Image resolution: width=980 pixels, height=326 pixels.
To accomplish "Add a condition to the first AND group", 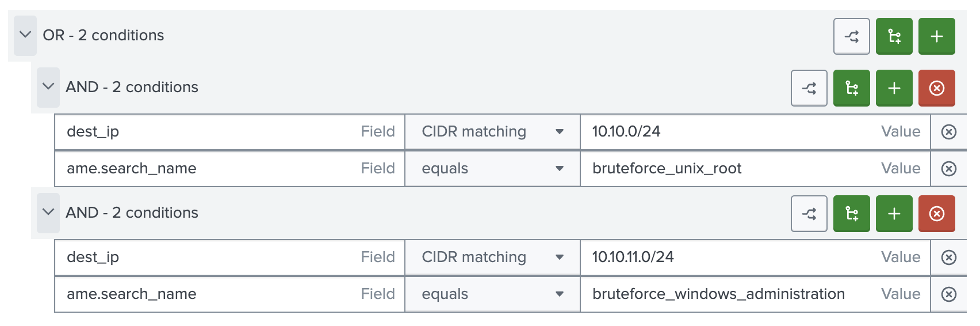I will point(894,88).
